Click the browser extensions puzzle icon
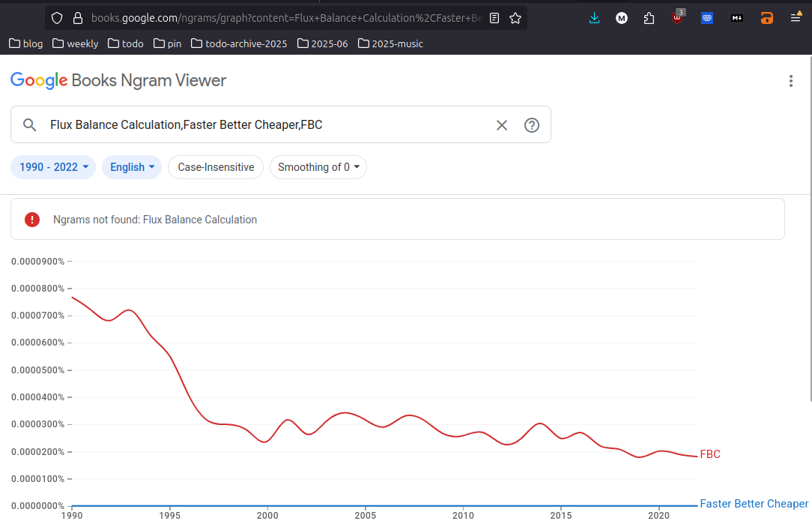Image resolution: width=812 pixels, height=527 pixels. pos(649,17)
